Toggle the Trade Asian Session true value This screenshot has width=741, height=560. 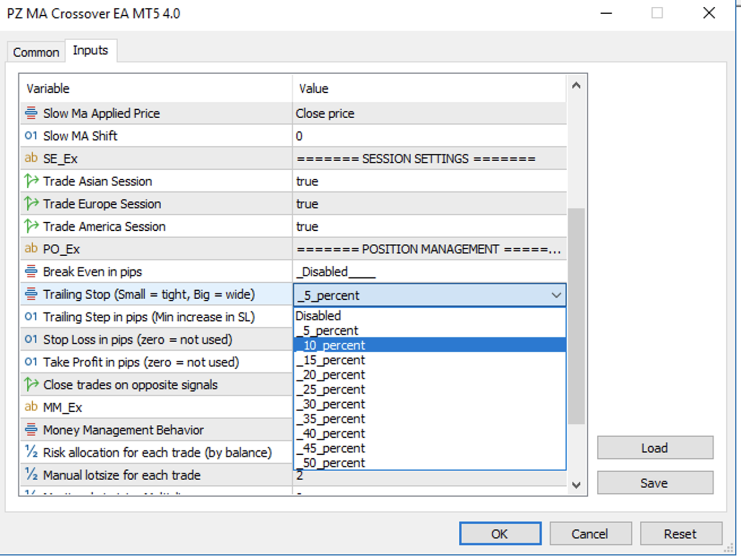click(307, 182)
